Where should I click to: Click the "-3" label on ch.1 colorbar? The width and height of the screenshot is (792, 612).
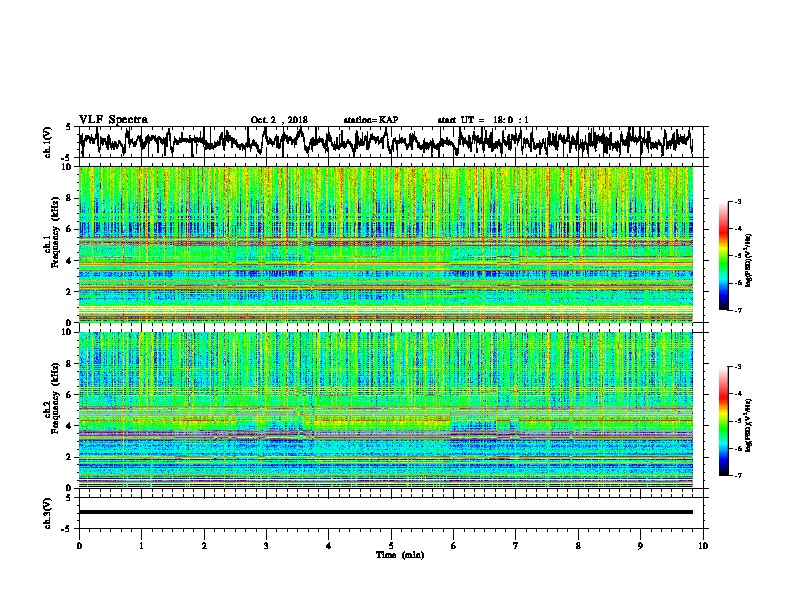737,202
